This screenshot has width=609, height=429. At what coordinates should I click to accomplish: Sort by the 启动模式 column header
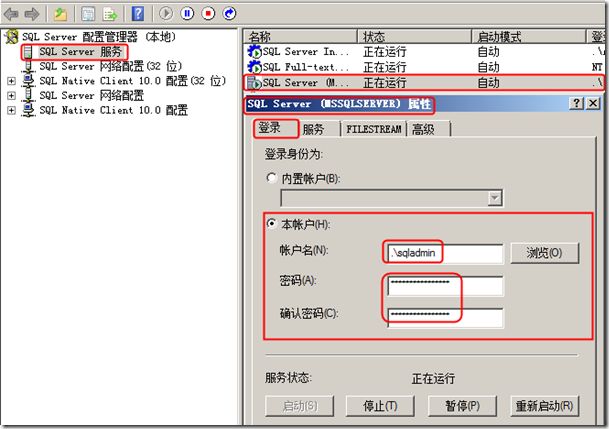(x=529, y=36)
